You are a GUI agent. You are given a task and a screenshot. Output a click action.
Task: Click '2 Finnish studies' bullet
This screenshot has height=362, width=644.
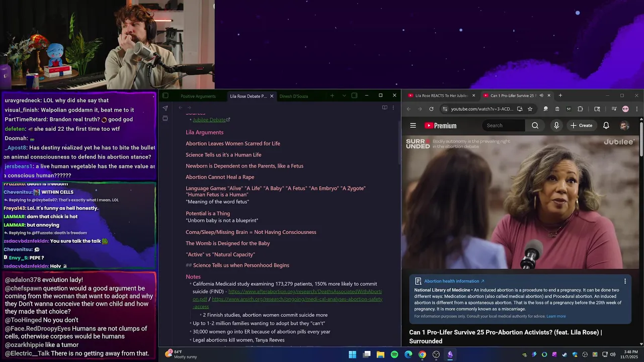pyautogui.click(x=265, y=315)
